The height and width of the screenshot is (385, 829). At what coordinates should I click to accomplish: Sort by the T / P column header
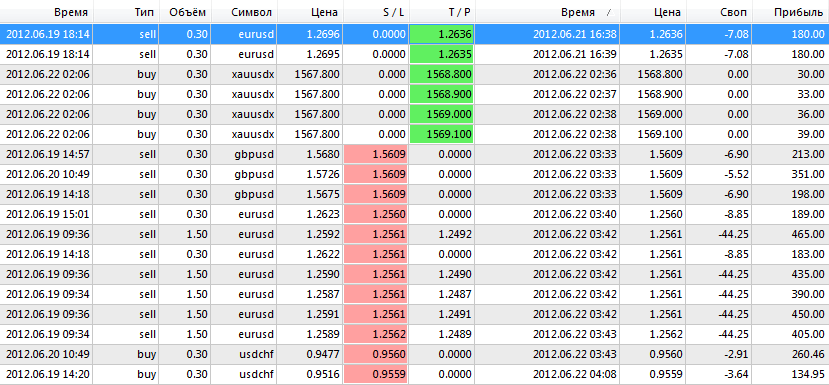pyautogui.click(x=443, y=12)
